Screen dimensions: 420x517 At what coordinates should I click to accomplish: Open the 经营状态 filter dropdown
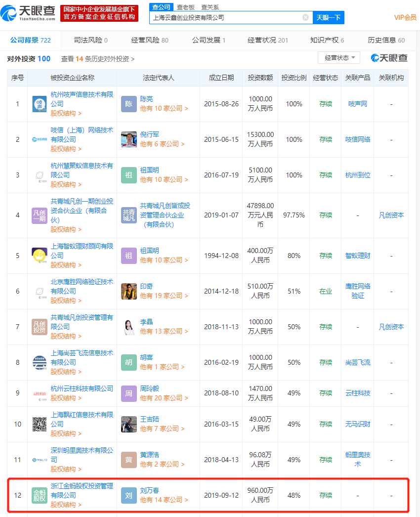point(339,58)
